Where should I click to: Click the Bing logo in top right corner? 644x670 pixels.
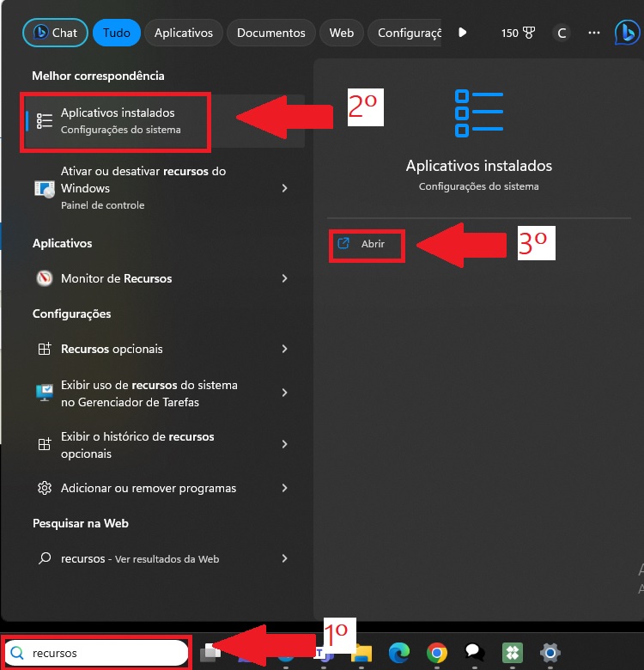[x=627, y=33]
